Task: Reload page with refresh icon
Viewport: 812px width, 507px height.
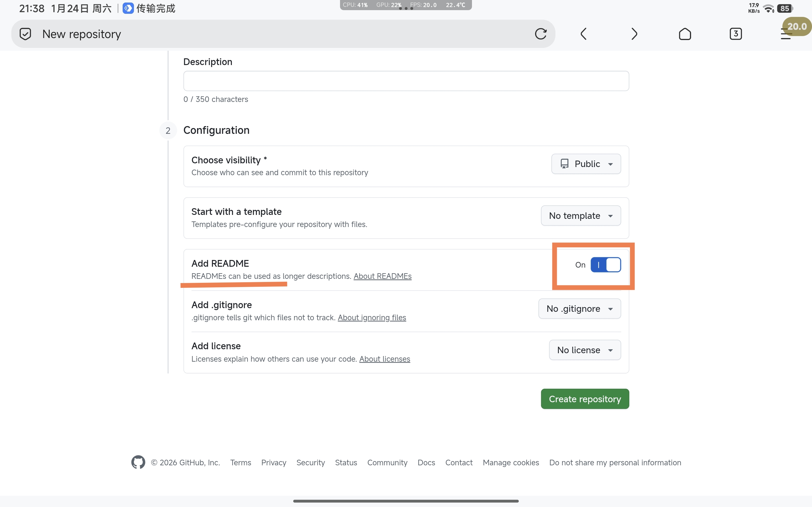Action: coord(540,34)
